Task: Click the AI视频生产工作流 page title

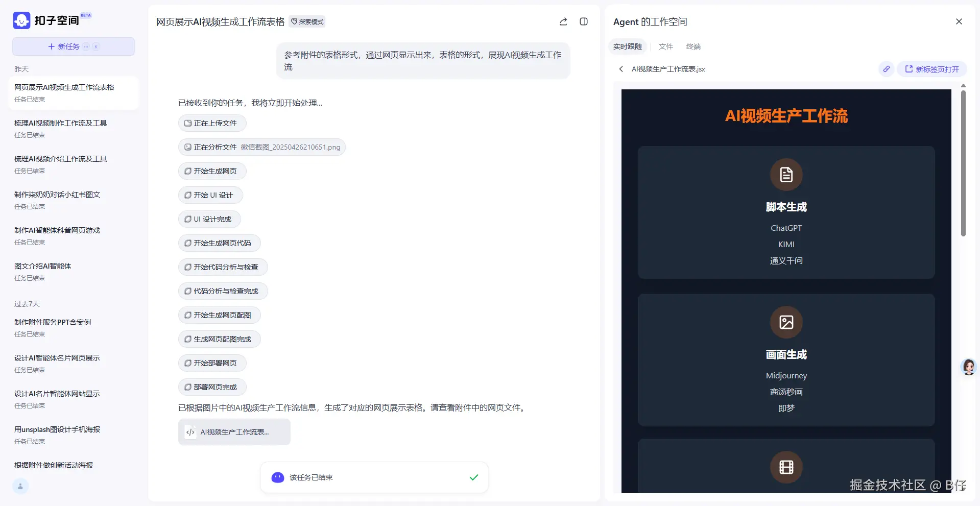Action: point(786,116)
